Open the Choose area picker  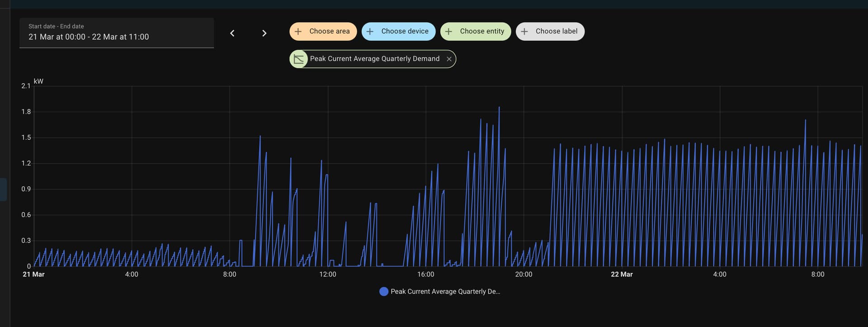323,31
